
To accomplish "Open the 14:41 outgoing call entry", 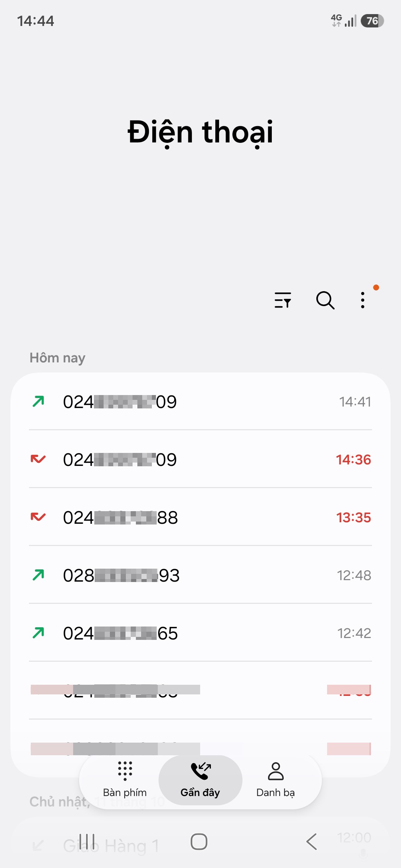I will click(200, 402).
